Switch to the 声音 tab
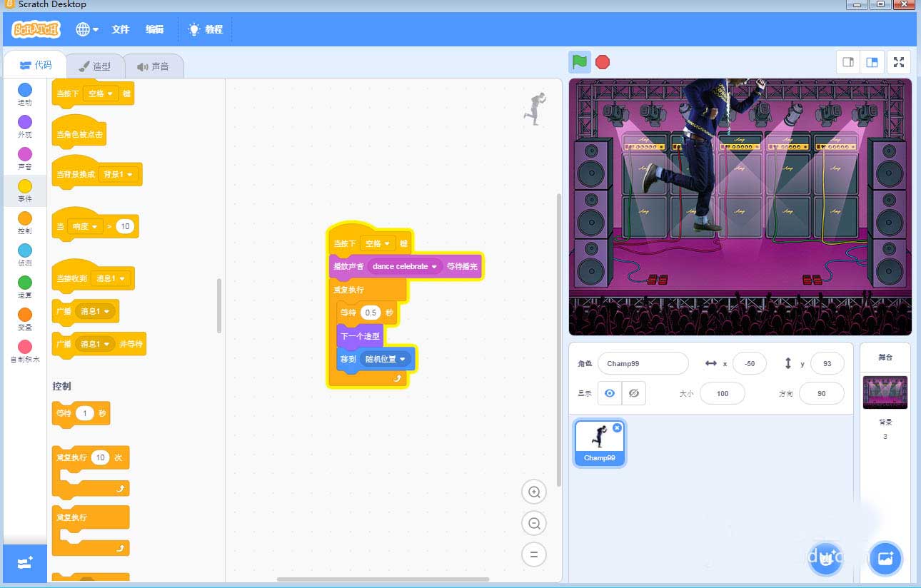This screenshot has width=921, height=588. tap(153, 66)
